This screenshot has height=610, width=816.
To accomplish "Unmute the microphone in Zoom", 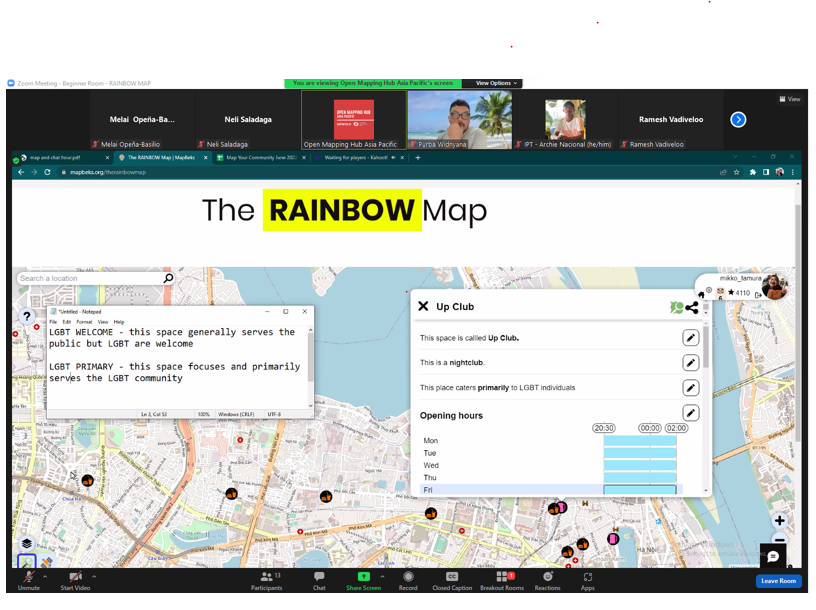I will click(27, 579).
